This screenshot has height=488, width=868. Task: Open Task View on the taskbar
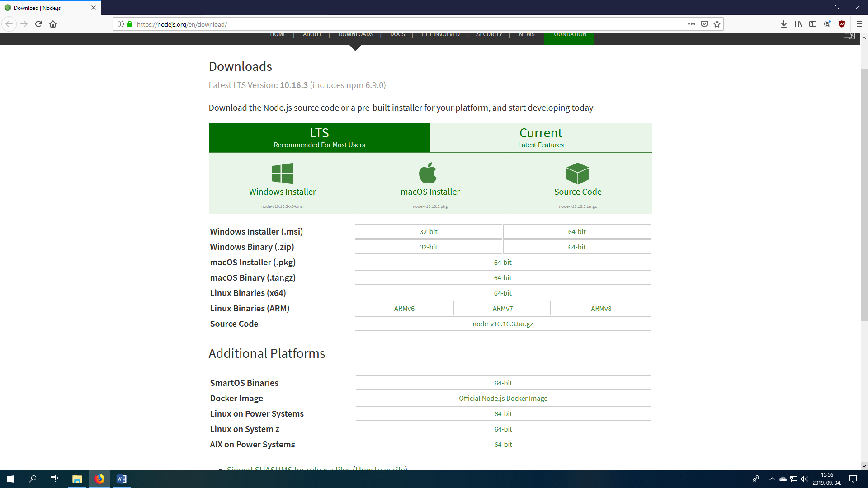54,479
